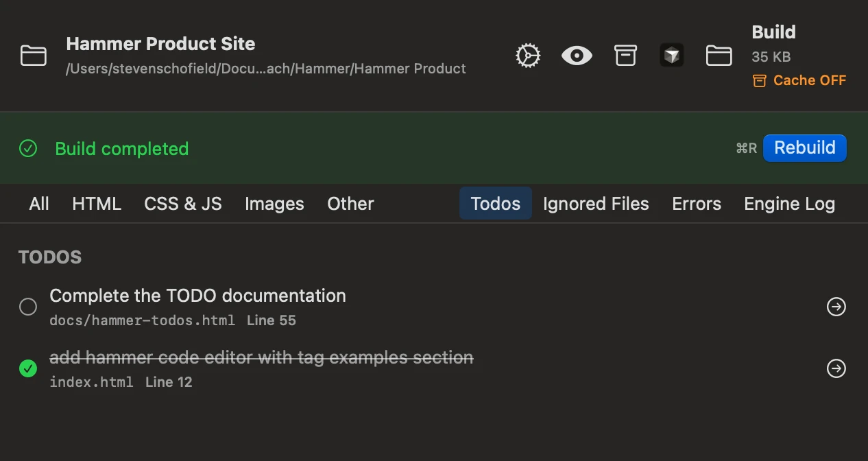
Task: Open the docs/hammer-todos.html todo with arrow button
Action: (836, 307)
